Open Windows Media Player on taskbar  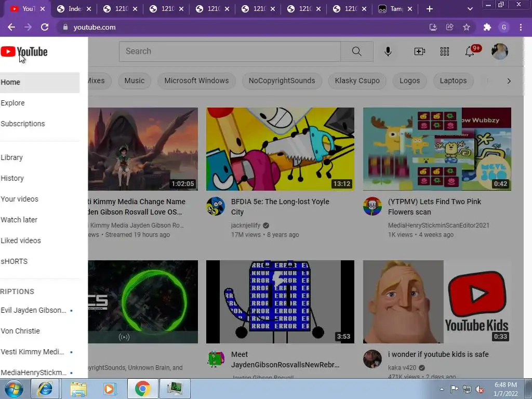click(x=110, y=389)
